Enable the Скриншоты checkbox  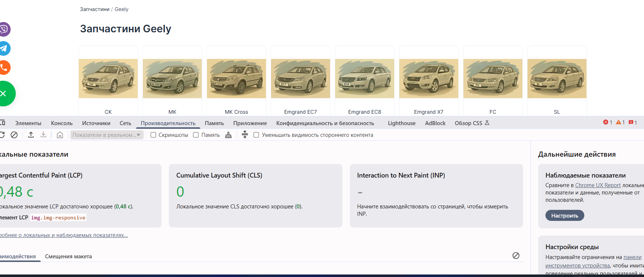(x=153, y=135)
